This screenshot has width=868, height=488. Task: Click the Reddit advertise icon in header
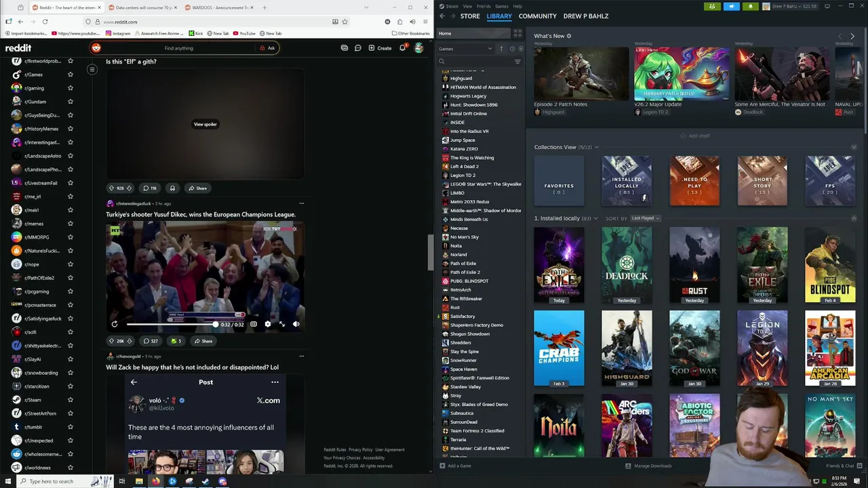tap(344, 48)
